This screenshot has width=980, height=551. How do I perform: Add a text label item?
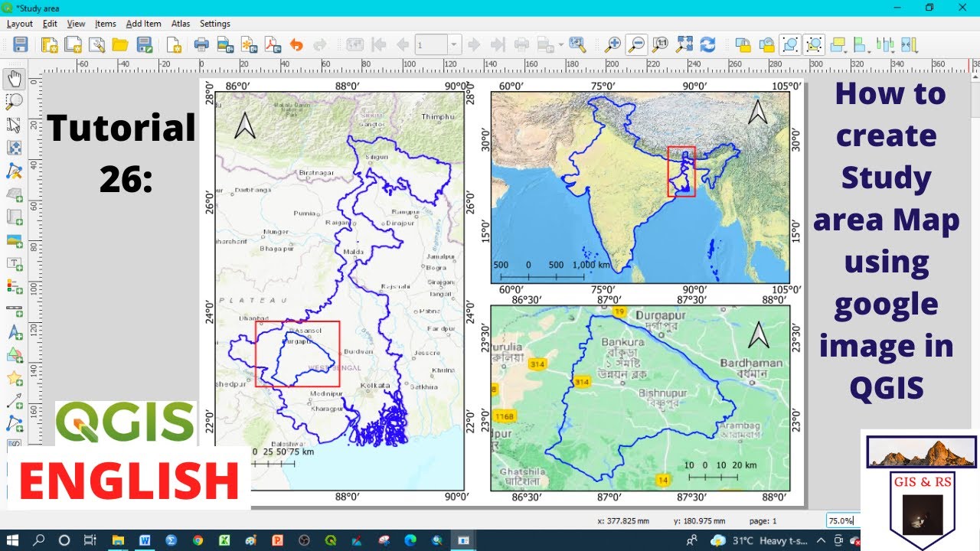click(14, 263)
